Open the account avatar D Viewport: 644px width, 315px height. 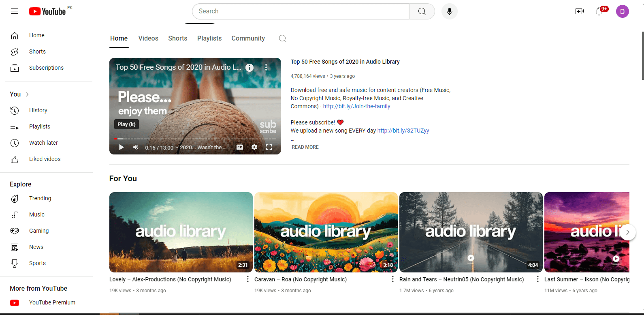[622, 11]
